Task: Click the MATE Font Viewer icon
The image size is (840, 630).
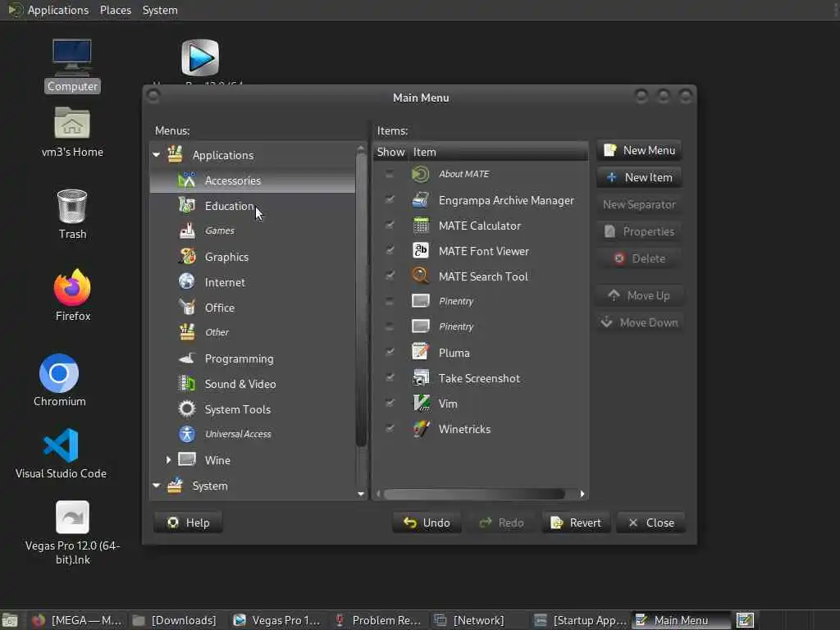Action: pyautogui.click(x=421, y=251)
